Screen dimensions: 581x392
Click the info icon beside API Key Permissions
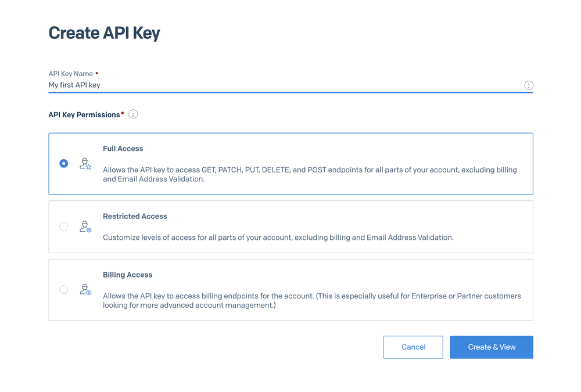pyautogui.click(x=133, y=114)
